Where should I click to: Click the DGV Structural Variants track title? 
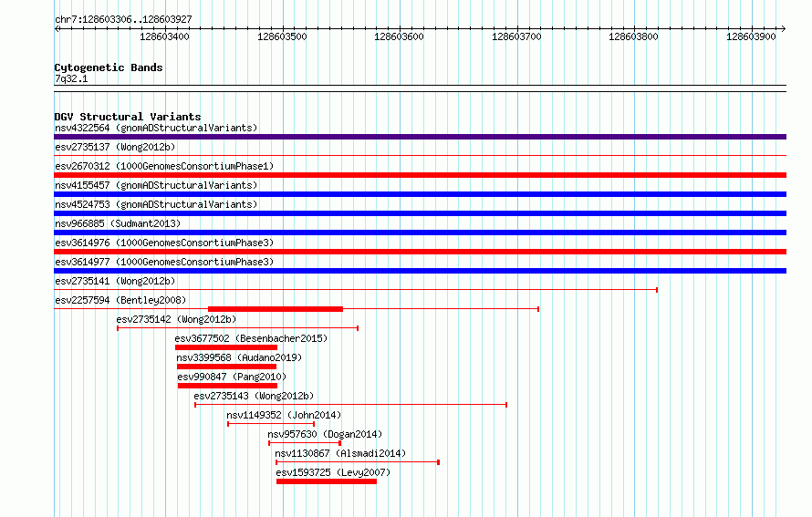[128, 117]
